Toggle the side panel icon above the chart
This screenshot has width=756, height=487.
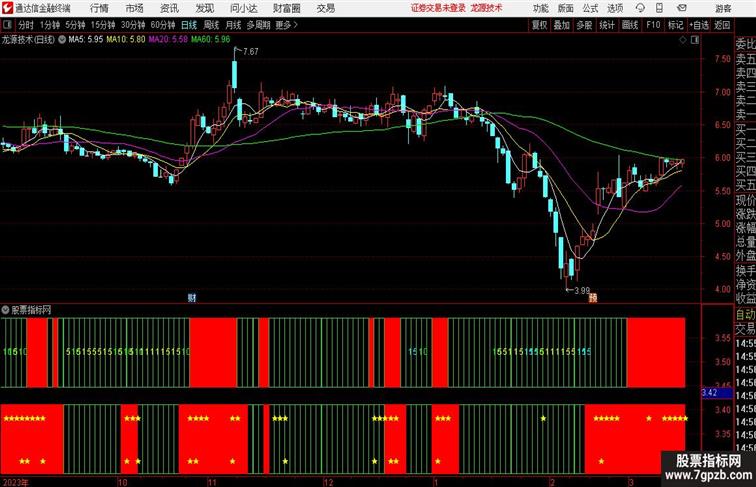click(695, 40)
